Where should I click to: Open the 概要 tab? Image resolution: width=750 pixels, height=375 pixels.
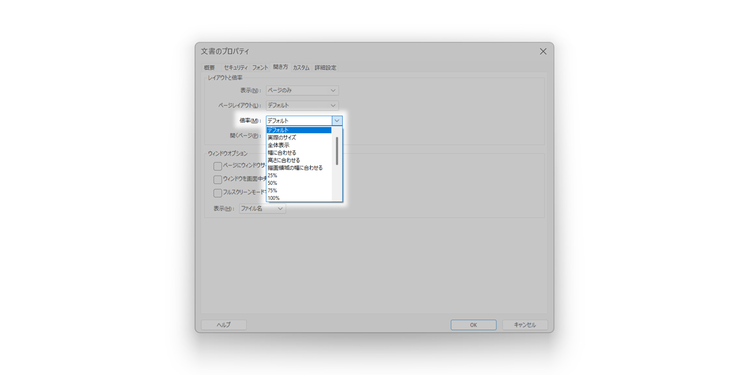[209, 68]
